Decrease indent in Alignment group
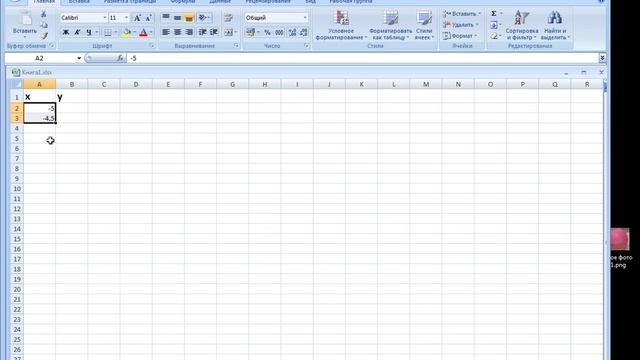This screenshot has width=640, height=360. click(202, 32)
